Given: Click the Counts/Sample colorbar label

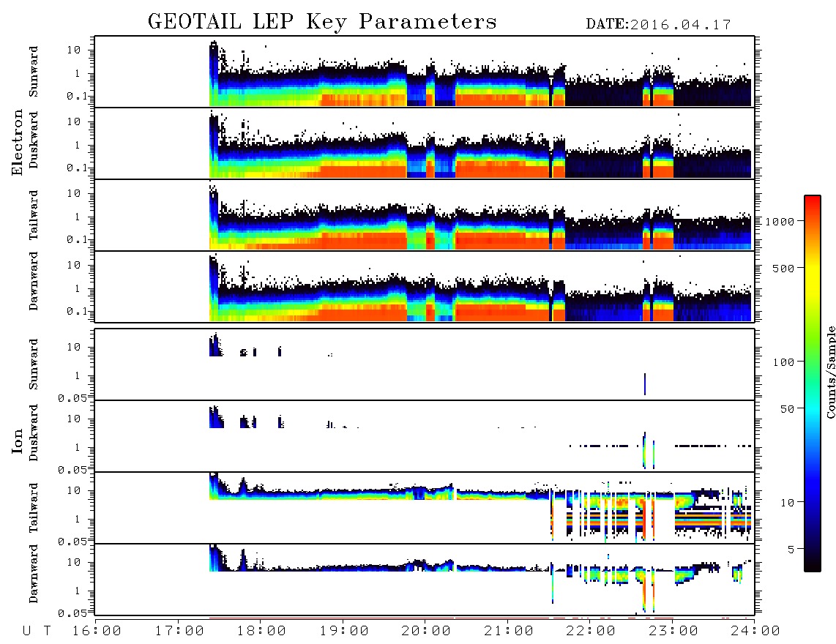Looking at the screenshot, I should (831, 372).
